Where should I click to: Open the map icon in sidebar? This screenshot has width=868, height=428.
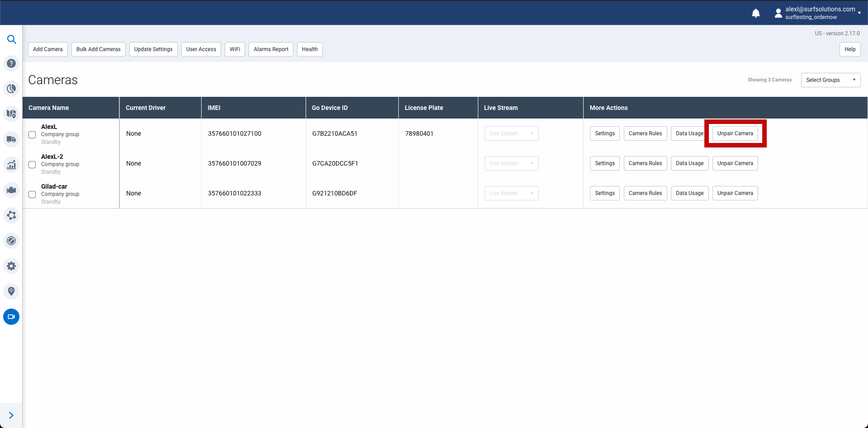11,114
